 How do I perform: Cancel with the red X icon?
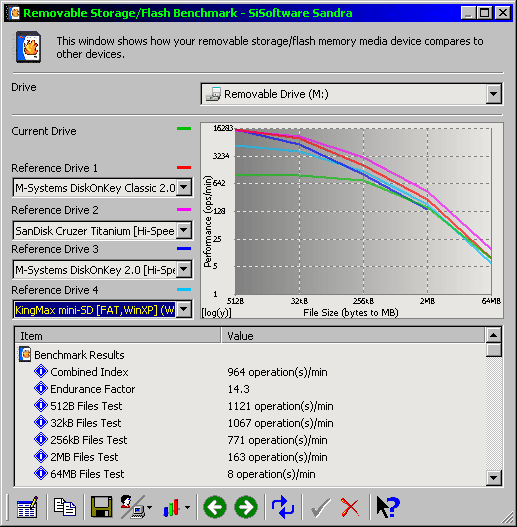coord(350,507)
